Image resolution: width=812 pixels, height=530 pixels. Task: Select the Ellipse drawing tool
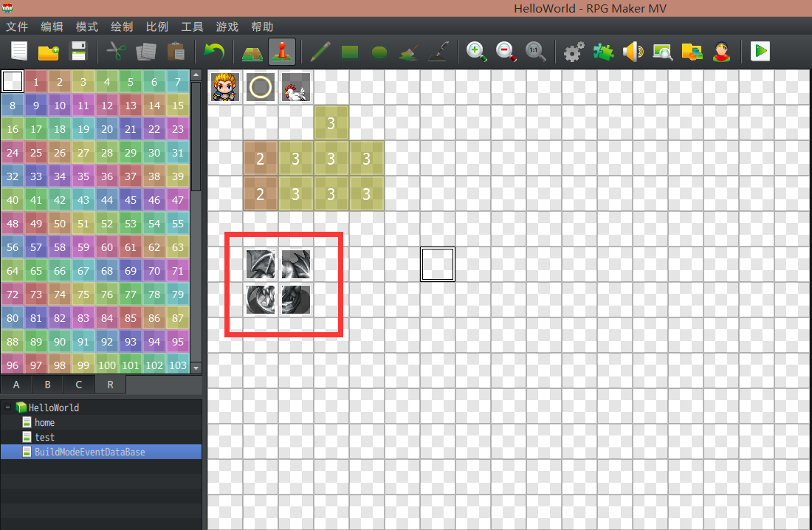coord(379,51)
